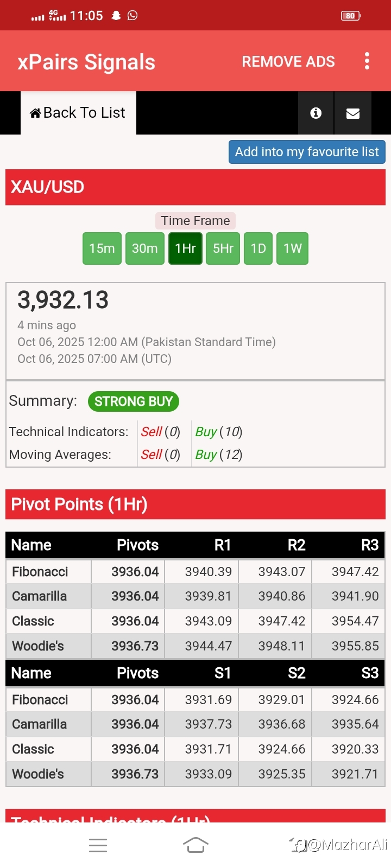
Task: Switch to 1D time frame
Action: [258, 248]
